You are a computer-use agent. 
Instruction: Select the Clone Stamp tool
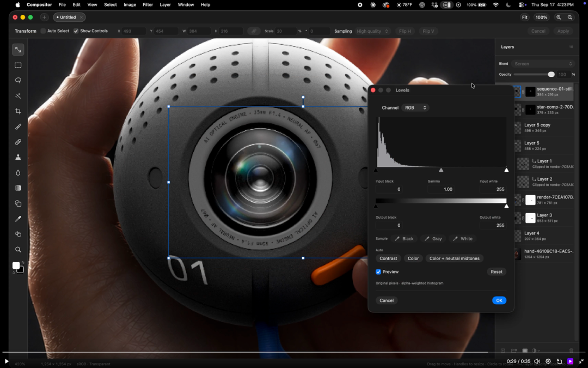tap(18, 158)
